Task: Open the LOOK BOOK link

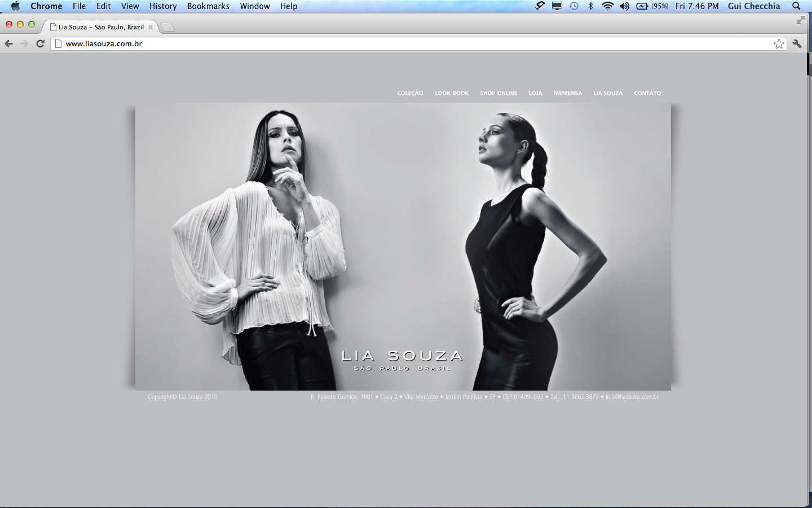Action: point(452,93)
